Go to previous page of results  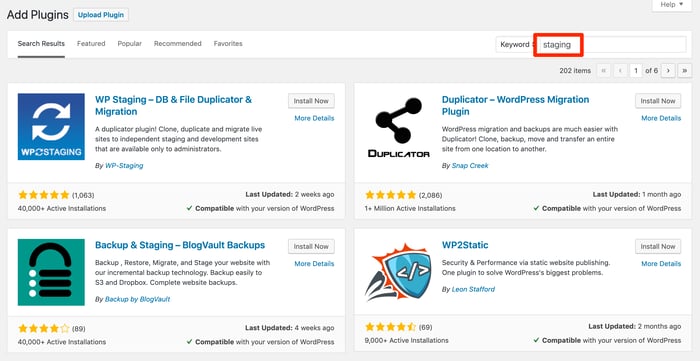[x=621, y=71]
